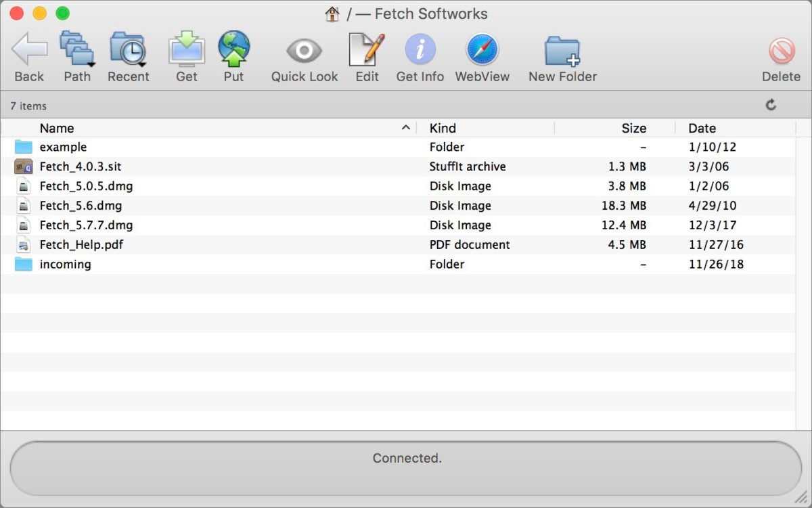Select the Fetch_4.0.3.sit archive icon
Screen dimensions: 812x508
point(24,166)
